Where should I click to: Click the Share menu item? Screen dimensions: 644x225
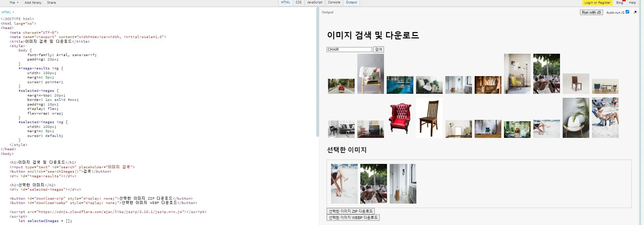51,3
